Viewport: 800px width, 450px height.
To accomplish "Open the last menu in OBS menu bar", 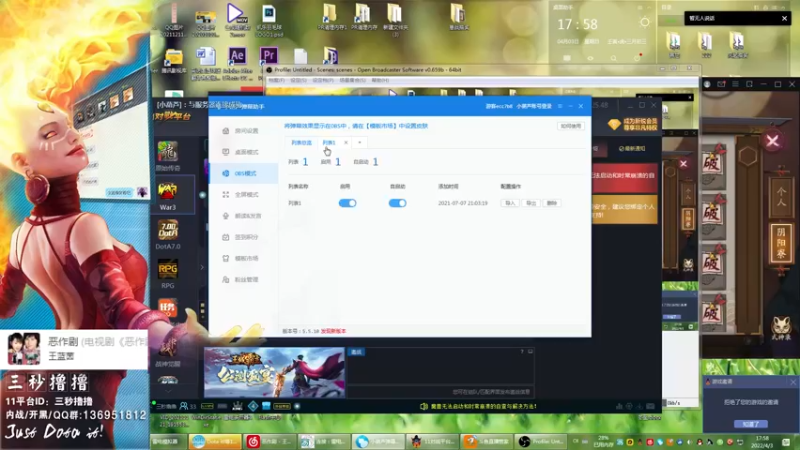I will (x=380, y=81).
